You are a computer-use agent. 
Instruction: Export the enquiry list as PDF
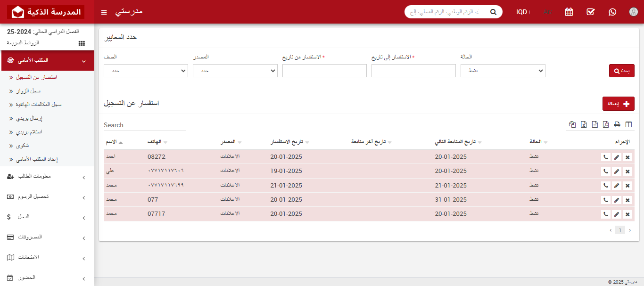point(605,124)
